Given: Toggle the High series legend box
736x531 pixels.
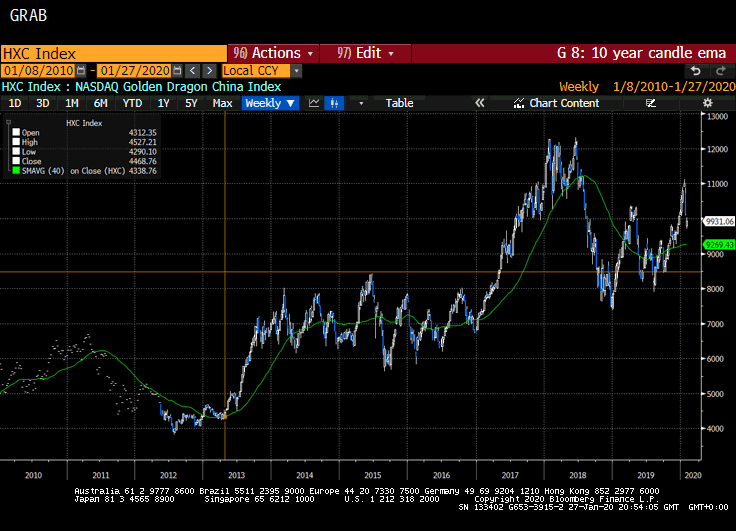Looking at the screenshot, I should click(15, 141).
